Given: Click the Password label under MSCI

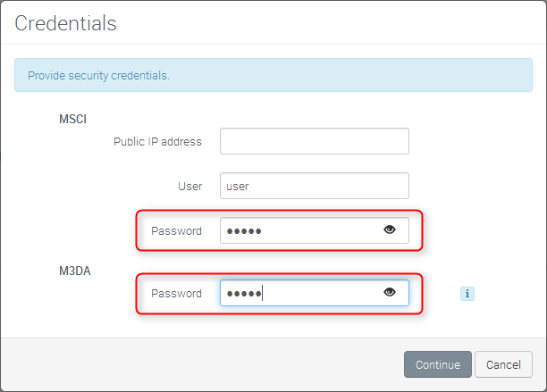Looking at the screenshot, I should pyautogui.click(x=176, y=230).
